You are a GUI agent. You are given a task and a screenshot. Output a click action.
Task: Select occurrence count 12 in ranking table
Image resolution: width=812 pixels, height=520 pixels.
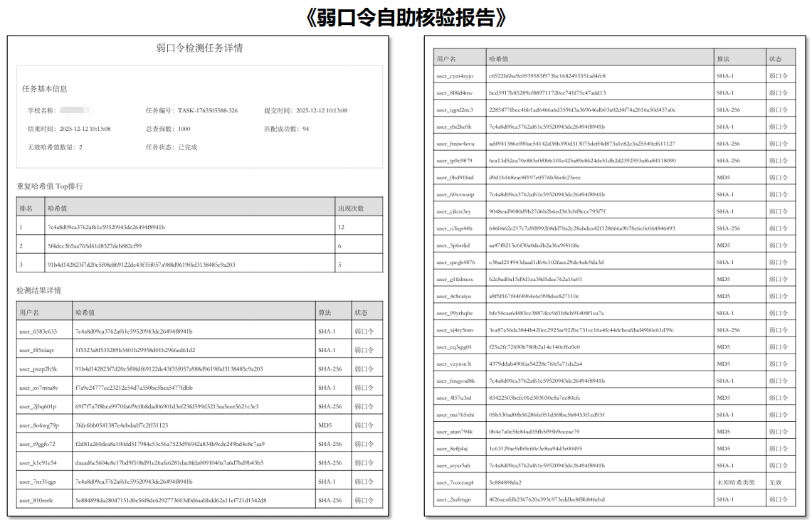tap(342, 227)
